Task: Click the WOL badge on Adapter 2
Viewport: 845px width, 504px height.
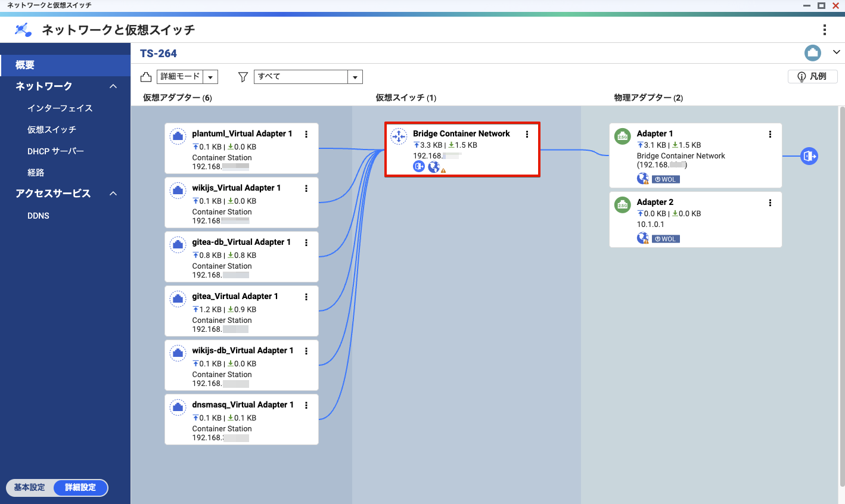Action: [666, 239]
